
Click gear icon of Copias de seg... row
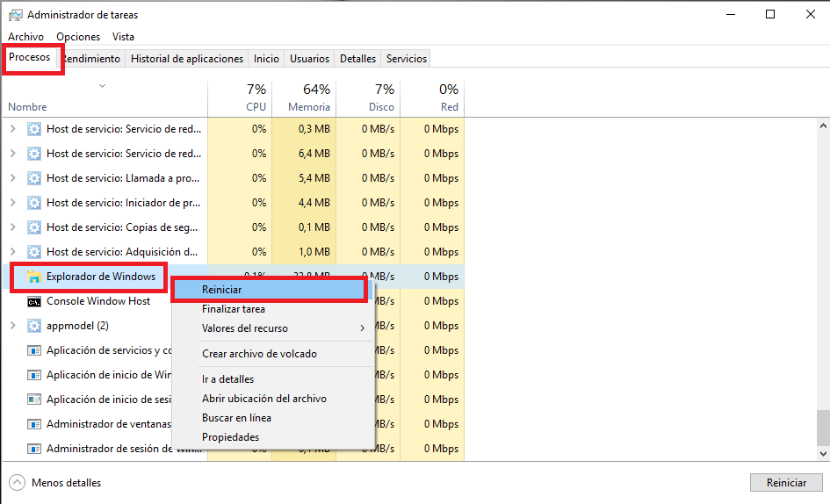pos(34,227)
